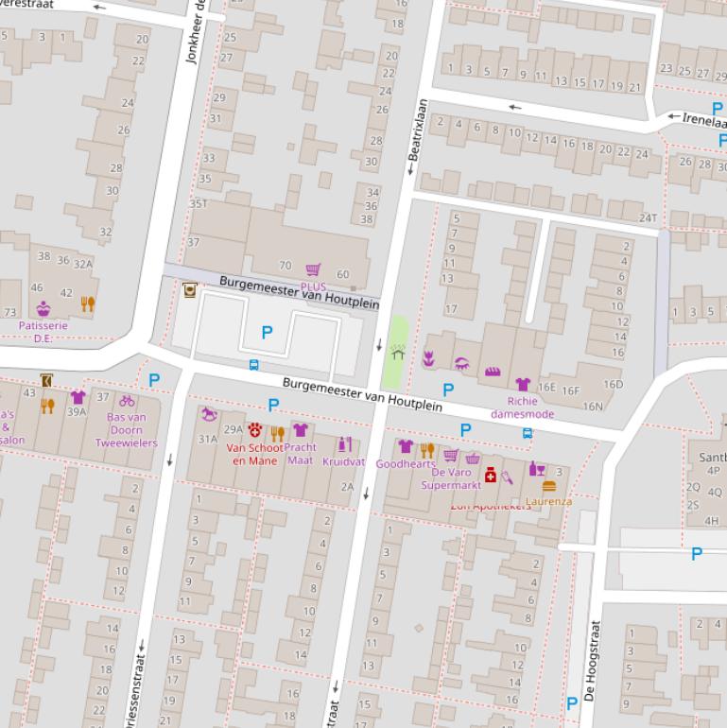The image size is (727, 728).
Task: Select the Kruidvat chemist shop icon
Action: 344,444
